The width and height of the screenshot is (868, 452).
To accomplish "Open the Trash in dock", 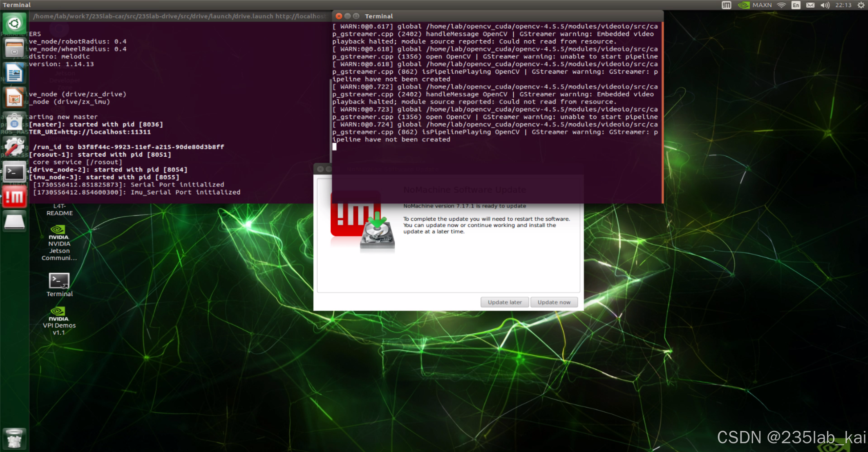I will (14, 438).
